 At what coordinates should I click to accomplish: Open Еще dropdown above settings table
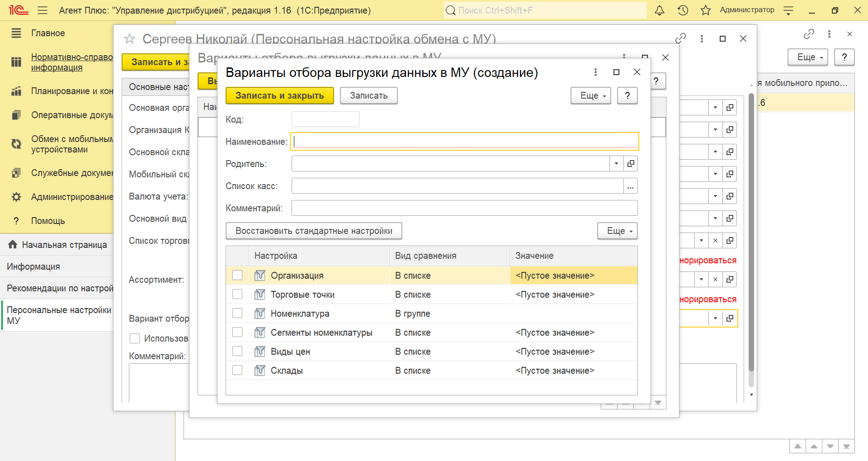618,231
